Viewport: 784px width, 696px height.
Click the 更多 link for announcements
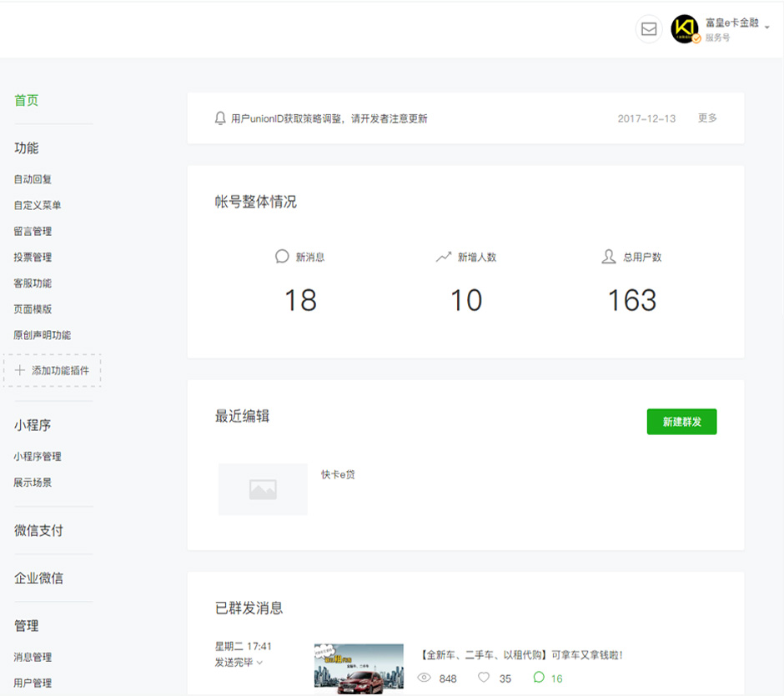[x=707, y=118]
